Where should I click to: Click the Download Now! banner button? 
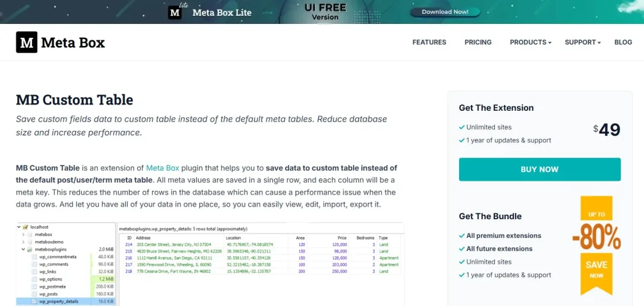point(445,12)
